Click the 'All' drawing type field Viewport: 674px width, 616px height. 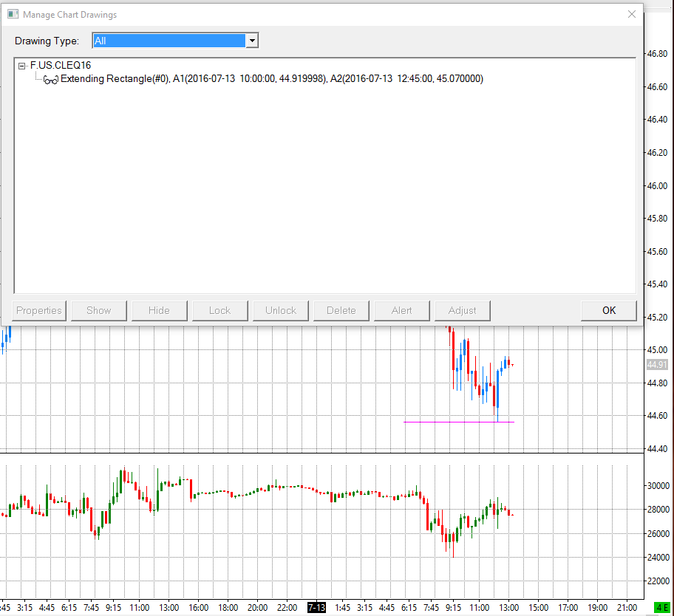169,41
